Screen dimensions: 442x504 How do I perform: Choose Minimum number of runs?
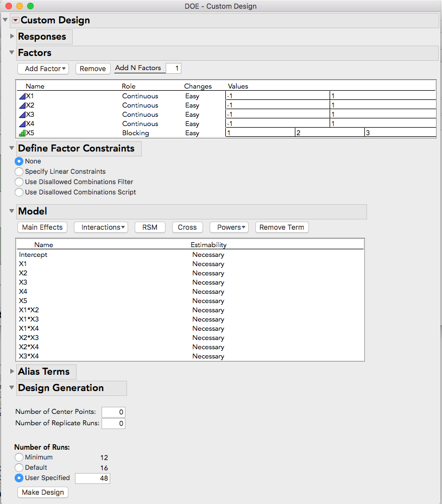point(19,457)
